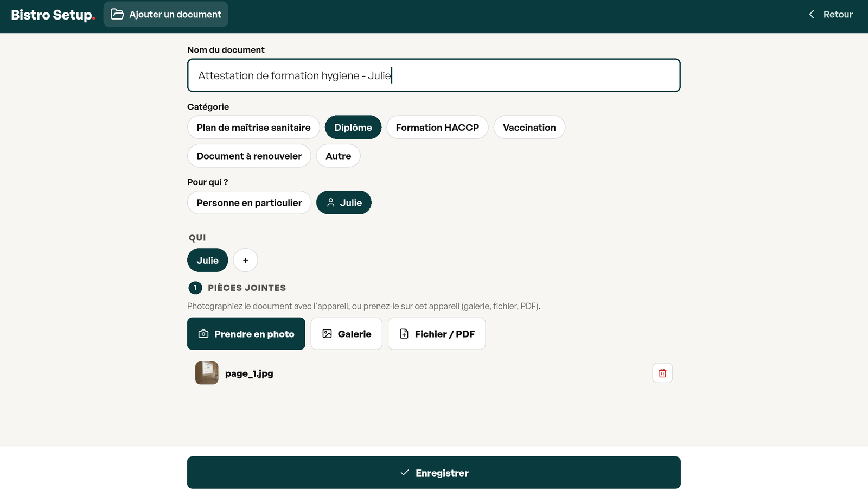868x495 pixels.
Task: Click the attachments count badge
Action: click(195, 288)
